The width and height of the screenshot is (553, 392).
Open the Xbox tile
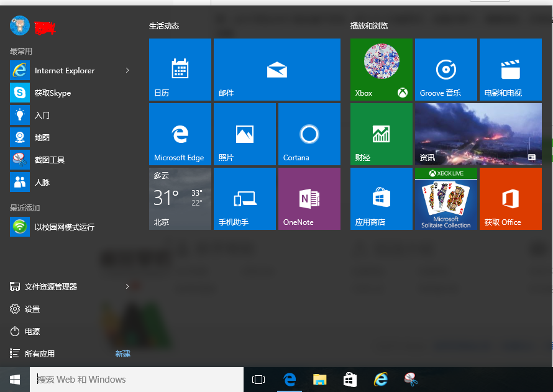[x=382, y=70]
